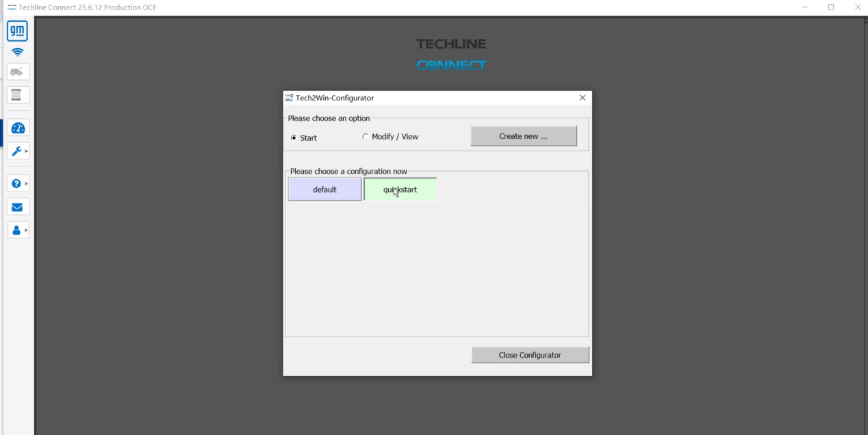Open the dashboard gauge icon
868x435 pixels.
(18, 128)
